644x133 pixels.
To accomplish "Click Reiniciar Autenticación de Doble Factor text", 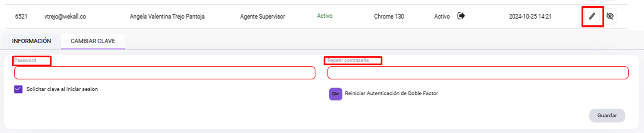I will tap(391, 93).
